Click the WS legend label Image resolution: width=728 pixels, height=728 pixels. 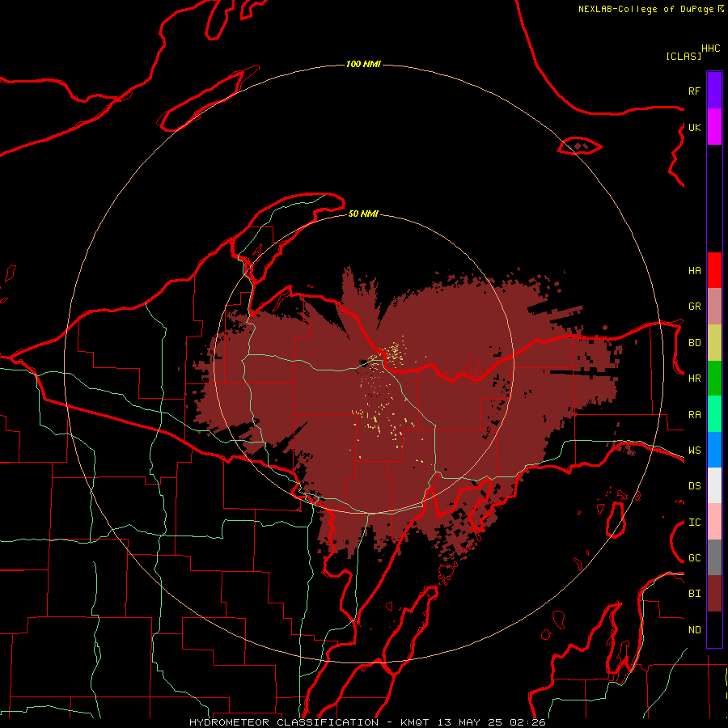pos(695,451)
